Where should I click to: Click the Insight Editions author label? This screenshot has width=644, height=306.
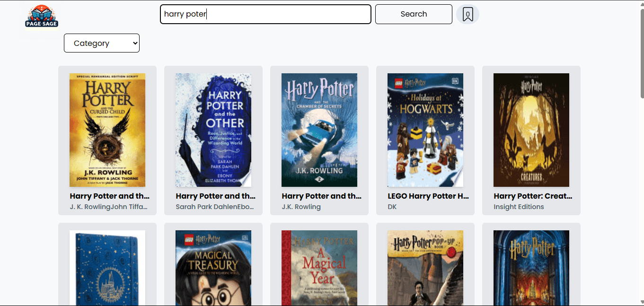(519, 207)
